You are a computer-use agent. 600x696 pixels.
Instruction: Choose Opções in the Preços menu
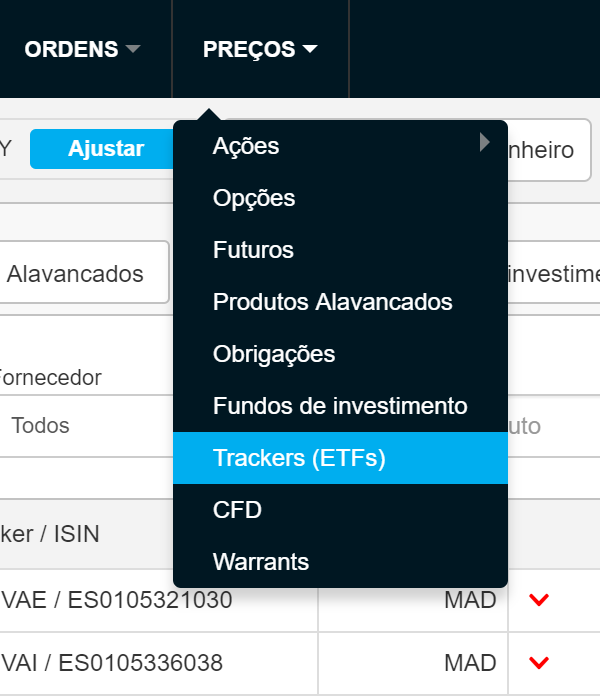pos(254,198)
